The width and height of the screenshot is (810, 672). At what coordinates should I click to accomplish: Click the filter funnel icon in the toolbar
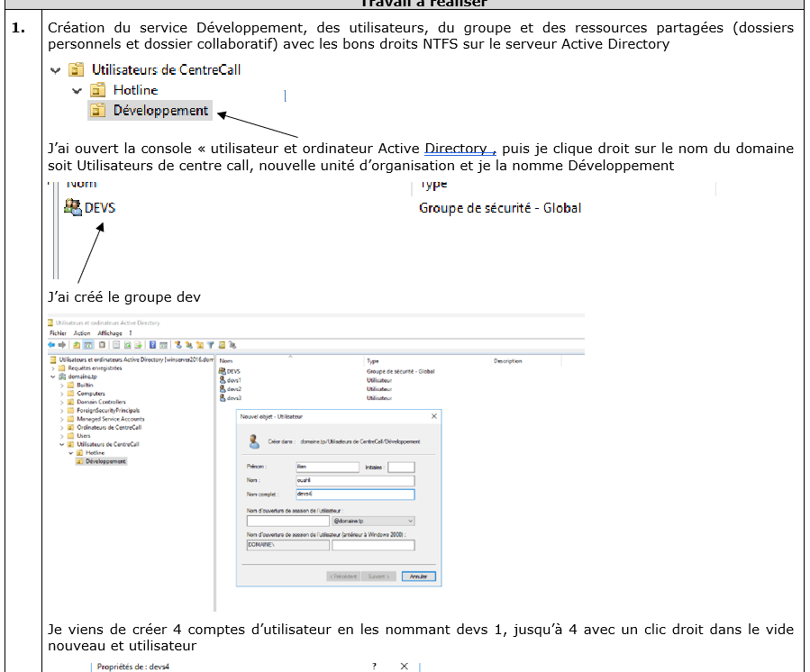210,345
